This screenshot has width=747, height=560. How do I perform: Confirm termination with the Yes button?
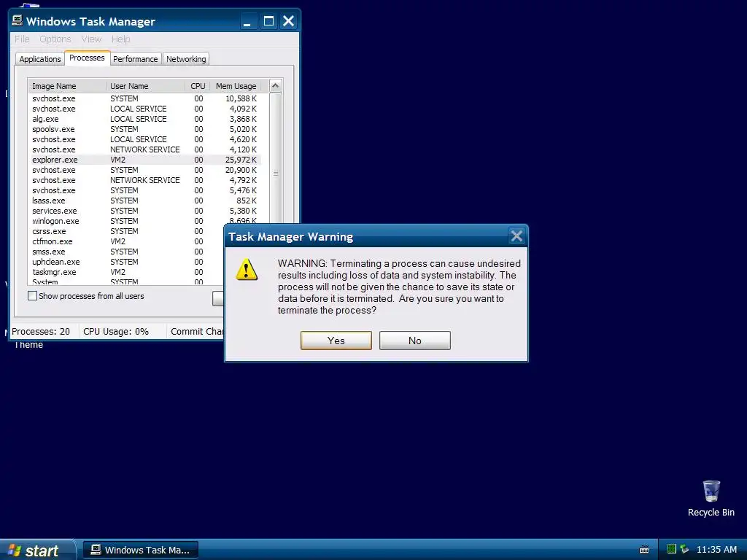tap(336, 341)
